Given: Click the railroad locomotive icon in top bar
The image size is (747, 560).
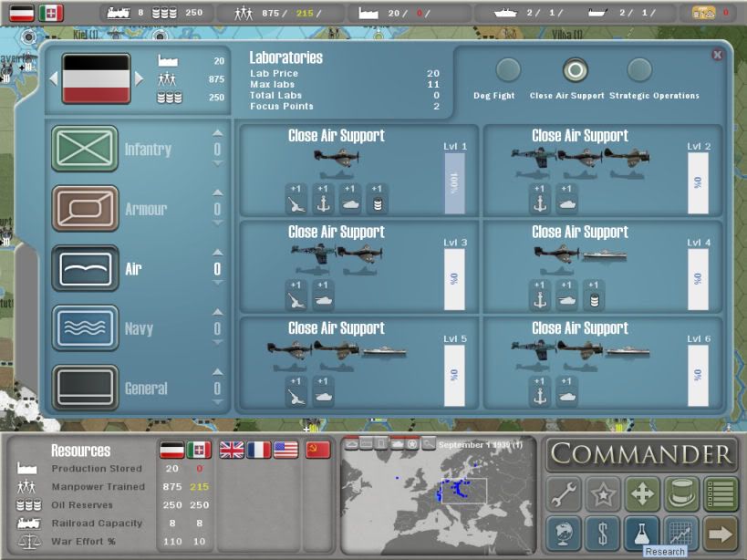Looking at the screenshot, I should 119,13.
